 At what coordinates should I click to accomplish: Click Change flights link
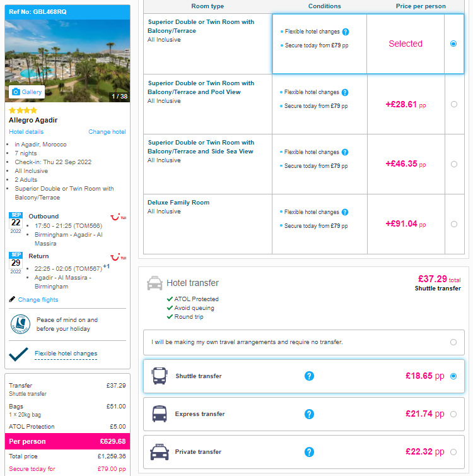38,300
